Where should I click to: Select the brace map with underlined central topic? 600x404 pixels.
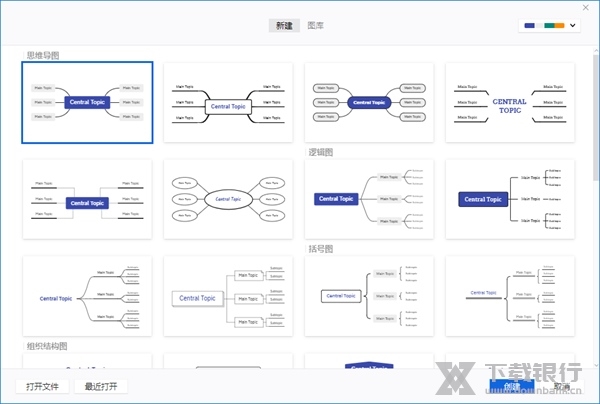(x=510, y=295)
